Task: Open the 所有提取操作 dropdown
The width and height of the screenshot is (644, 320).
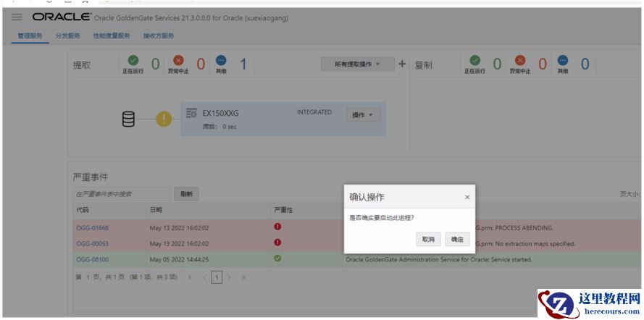Action: (357, 64)
